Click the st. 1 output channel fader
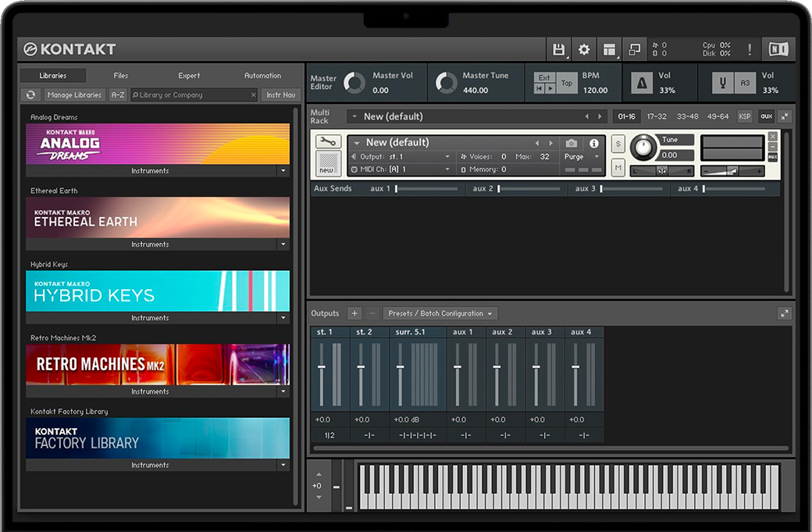The image size is (812, 532). tap(321, 368)
